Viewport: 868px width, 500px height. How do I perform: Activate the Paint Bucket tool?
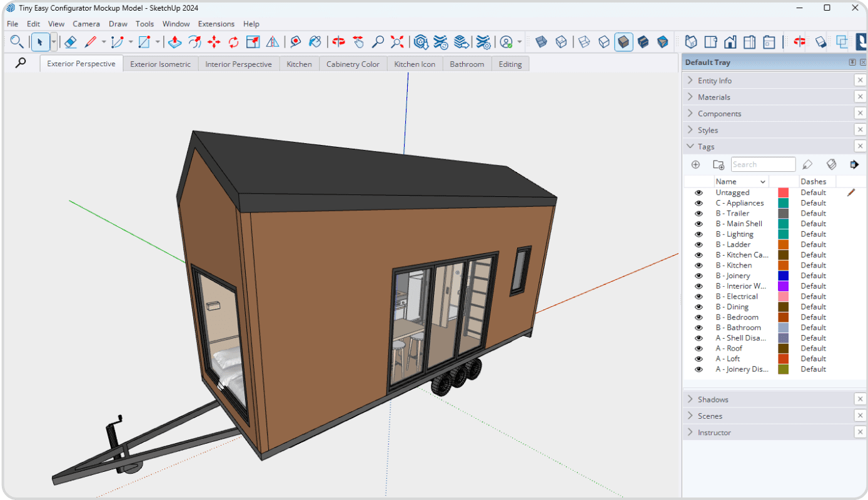click(315, 41)
